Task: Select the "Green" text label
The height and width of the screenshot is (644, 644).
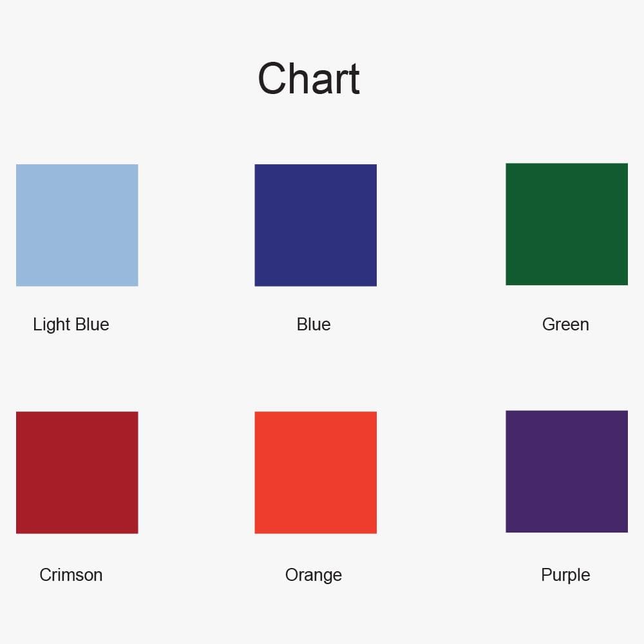Action: click(565, 324)
